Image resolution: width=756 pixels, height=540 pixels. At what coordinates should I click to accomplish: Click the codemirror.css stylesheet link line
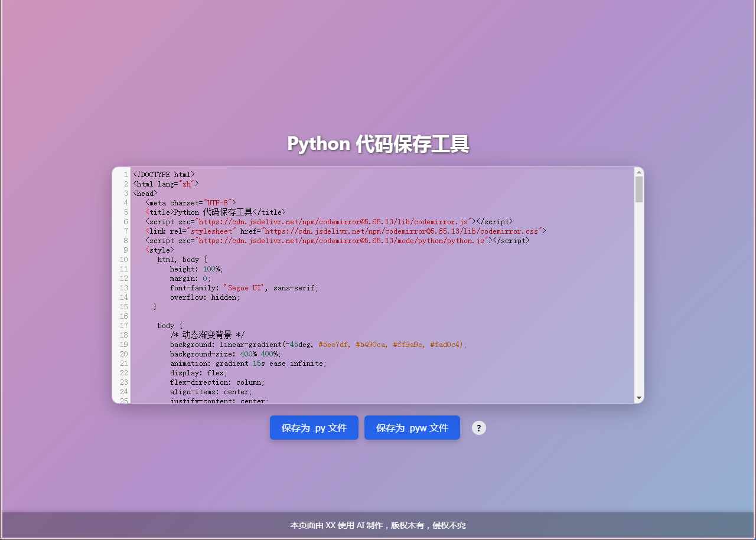pos(346,231)
